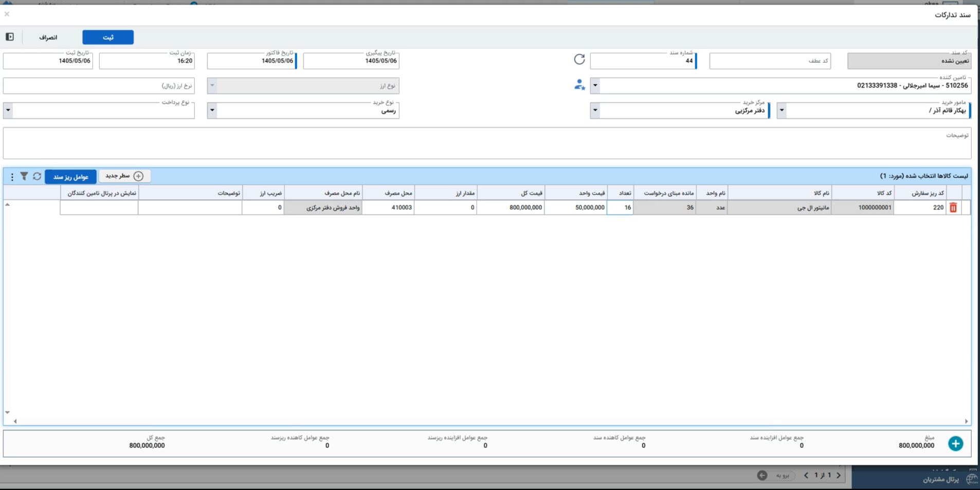This screenshot has width=980, height=490.
Task: Click the نمایش در پرتال تامین کنندگان header
Action: 99,193
